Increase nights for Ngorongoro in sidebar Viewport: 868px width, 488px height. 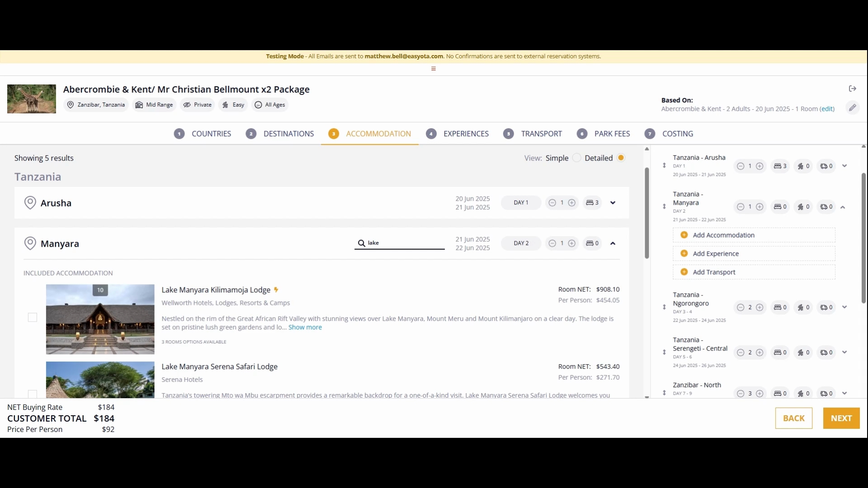click(x=760, y=308)
